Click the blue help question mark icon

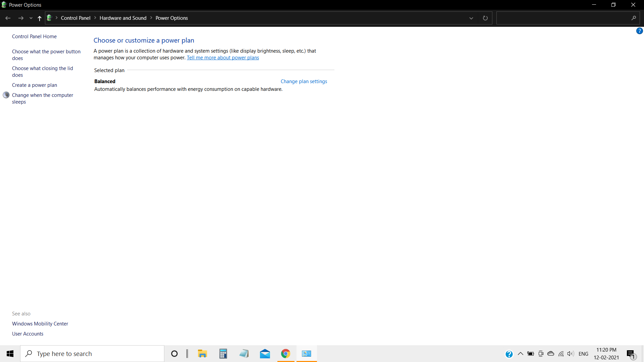tap(639, 31)
